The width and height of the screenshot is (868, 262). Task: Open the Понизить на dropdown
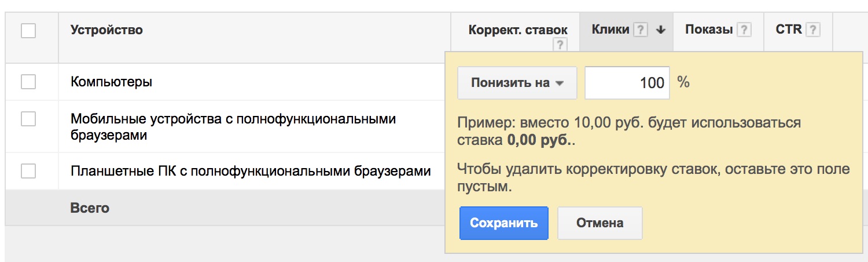[517, 83]
